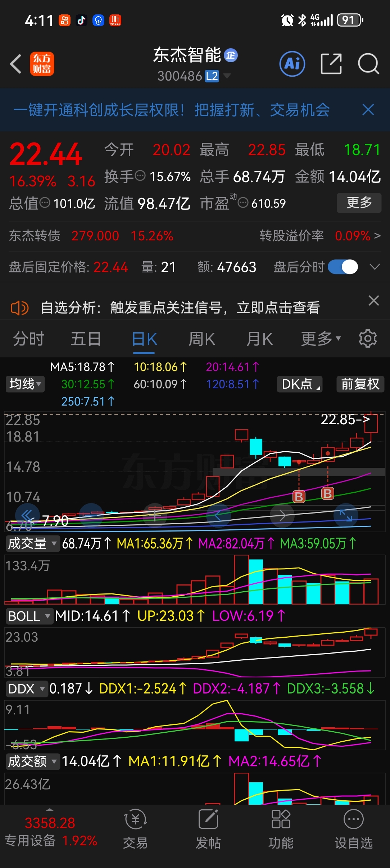Tap MA5:18.78 moving average label
The image size is (390, 868).
[82, 367]
